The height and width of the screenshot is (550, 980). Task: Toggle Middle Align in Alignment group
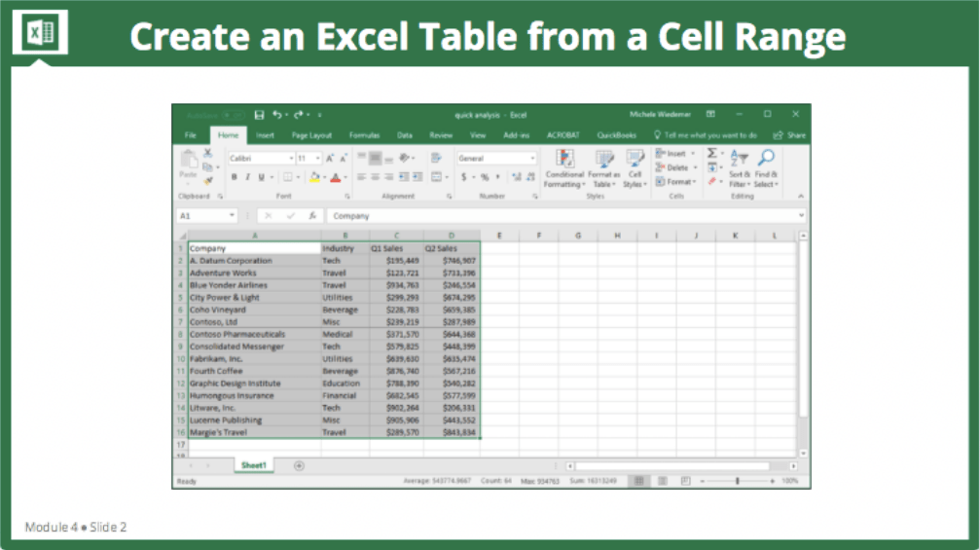click(x=375, y=159)
